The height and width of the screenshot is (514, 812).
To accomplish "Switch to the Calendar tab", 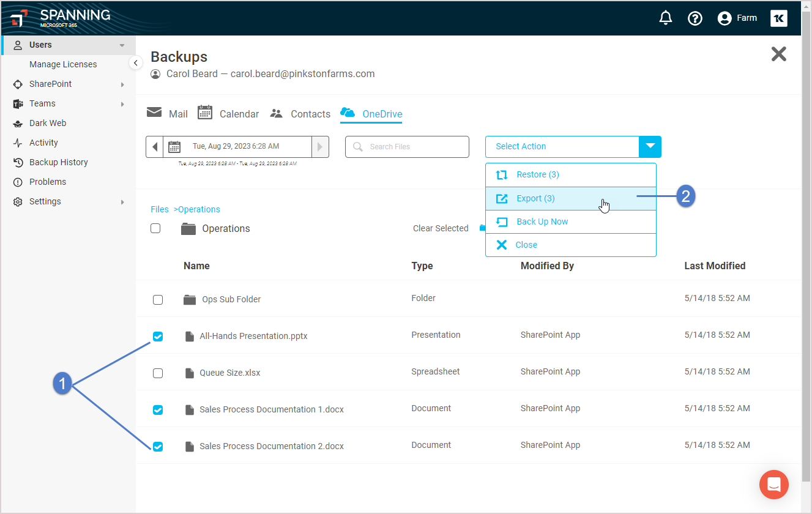I will coord(229,114).
